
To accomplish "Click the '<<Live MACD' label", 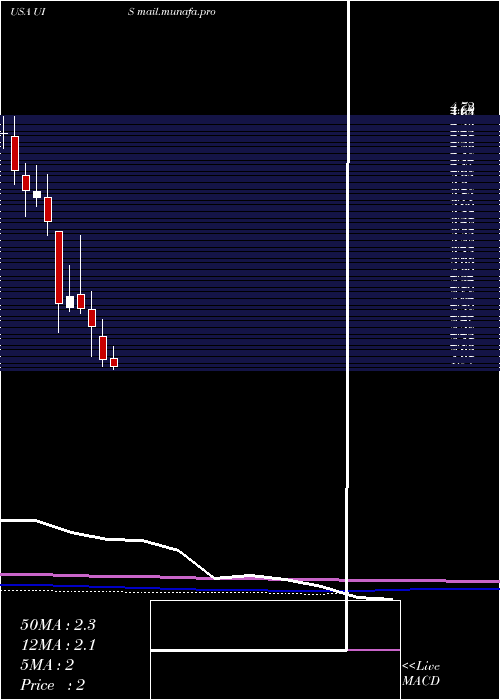I will 421,673.
